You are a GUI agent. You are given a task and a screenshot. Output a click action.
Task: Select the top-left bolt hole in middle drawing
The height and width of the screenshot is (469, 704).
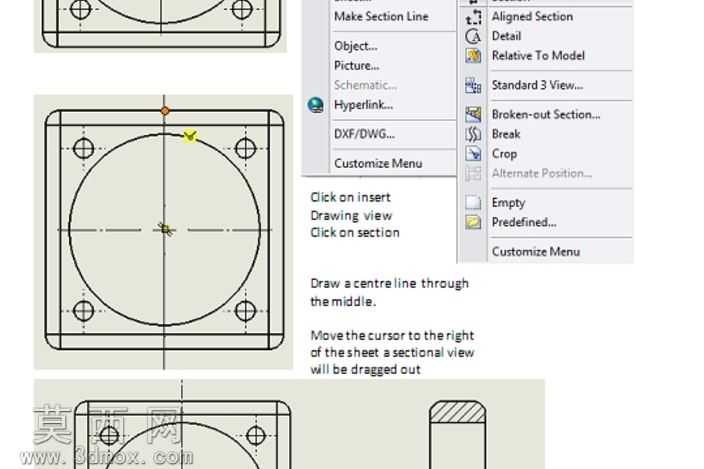click(x=84, y=149)
